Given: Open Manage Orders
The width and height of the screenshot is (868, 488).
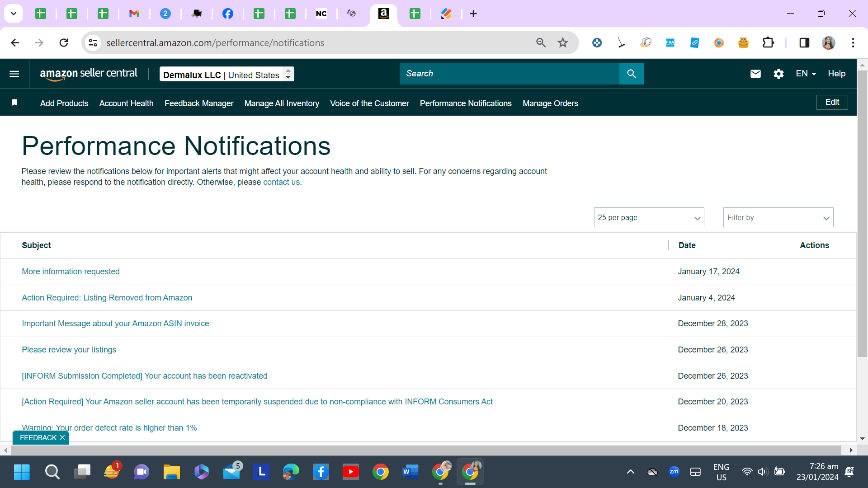Looking at the screenshot, I should 550,103.
